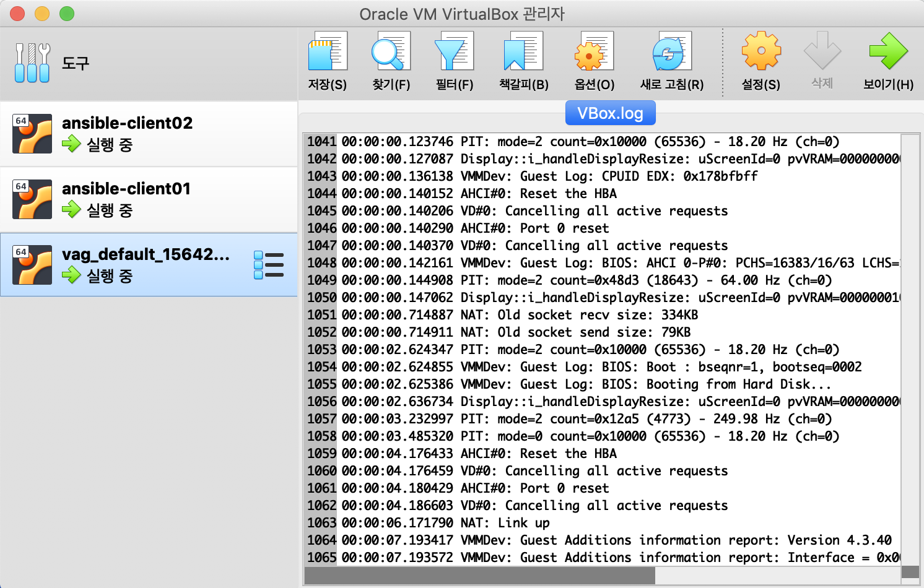Click running status arrow under vag_default
Viewport: 924px width, 588px height.
click(71, 275)
